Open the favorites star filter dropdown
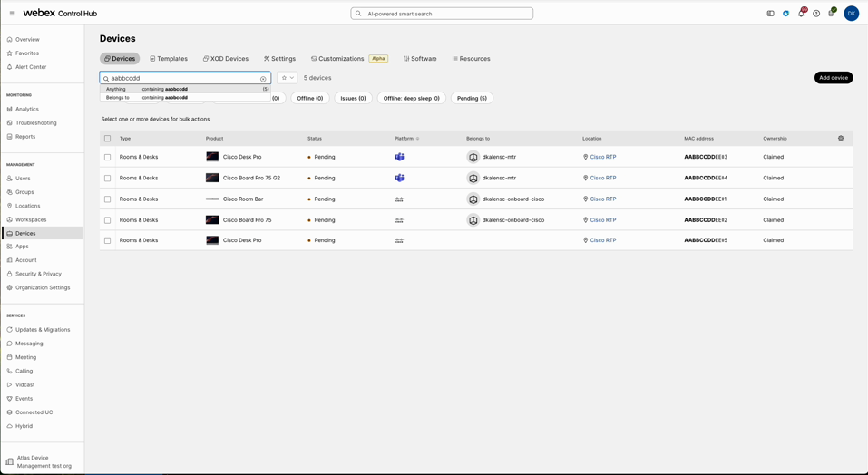The width and height of the screenshot is (868, 475). pos(287,78)
